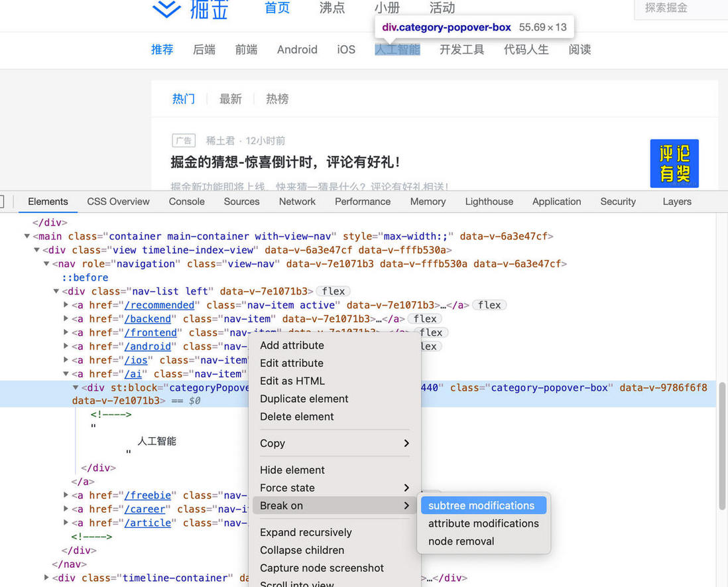Collapse the timeline-index-view div node

point(36,250)
